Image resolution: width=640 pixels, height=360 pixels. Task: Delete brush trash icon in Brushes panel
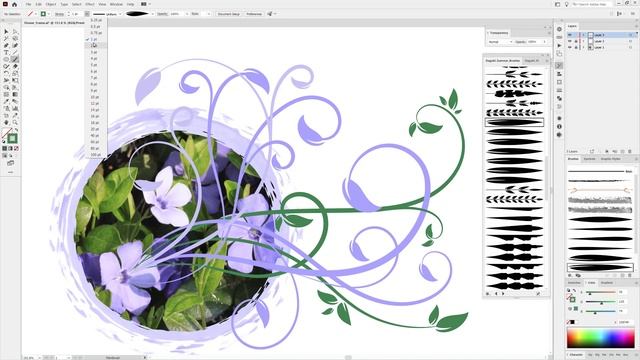pyautogui.click(x=630, y=276)
